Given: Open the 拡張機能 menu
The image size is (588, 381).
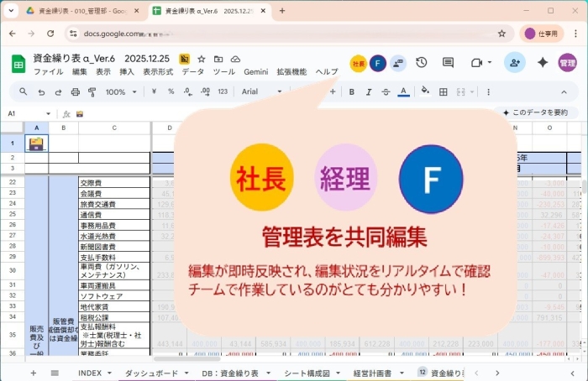Looking at the screenshot, I should (x=291, y=72).
